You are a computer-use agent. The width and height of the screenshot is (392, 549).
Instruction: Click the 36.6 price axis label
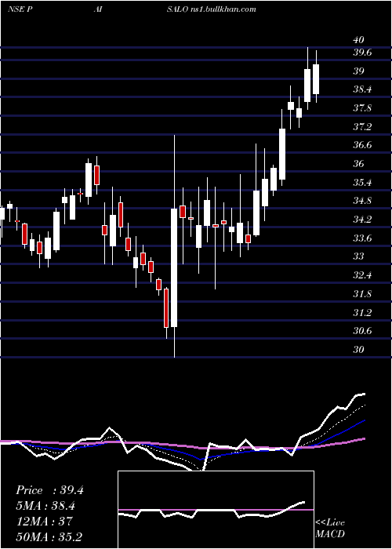point(363,145)
